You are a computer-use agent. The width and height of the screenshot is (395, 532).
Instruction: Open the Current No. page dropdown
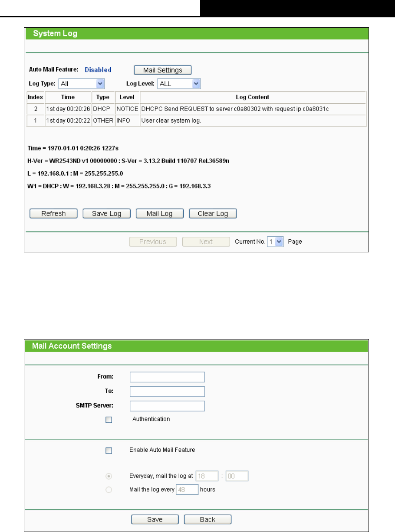click(275, 242)
